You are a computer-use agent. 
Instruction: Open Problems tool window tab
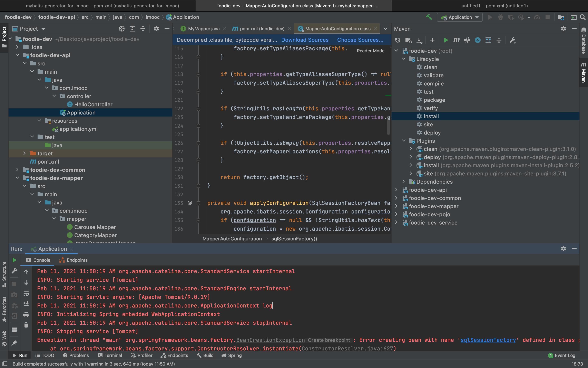point(76,355)
